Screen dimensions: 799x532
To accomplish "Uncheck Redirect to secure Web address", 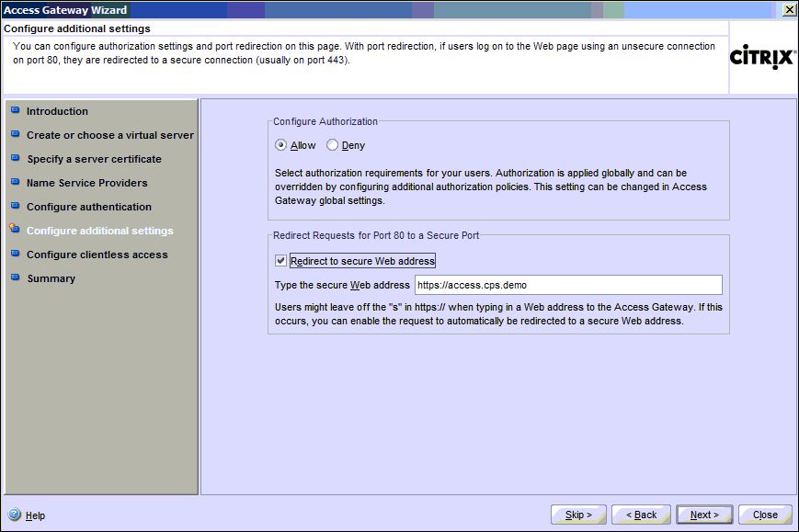I will [281, 261].
